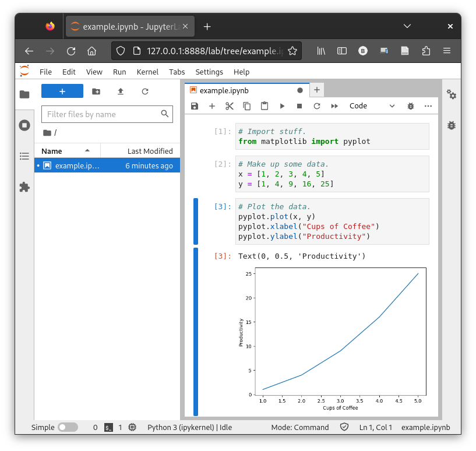Upload files to the server

coord(121,91)
